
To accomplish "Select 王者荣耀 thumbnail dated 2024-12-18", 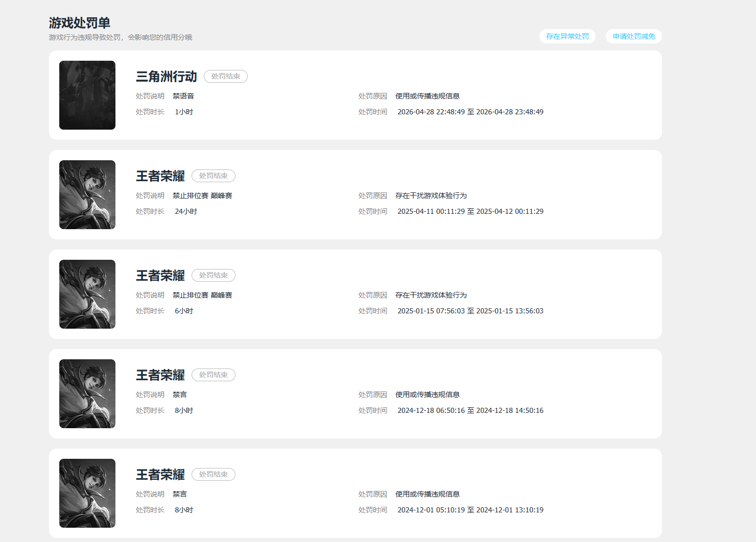I will (87, 393).
